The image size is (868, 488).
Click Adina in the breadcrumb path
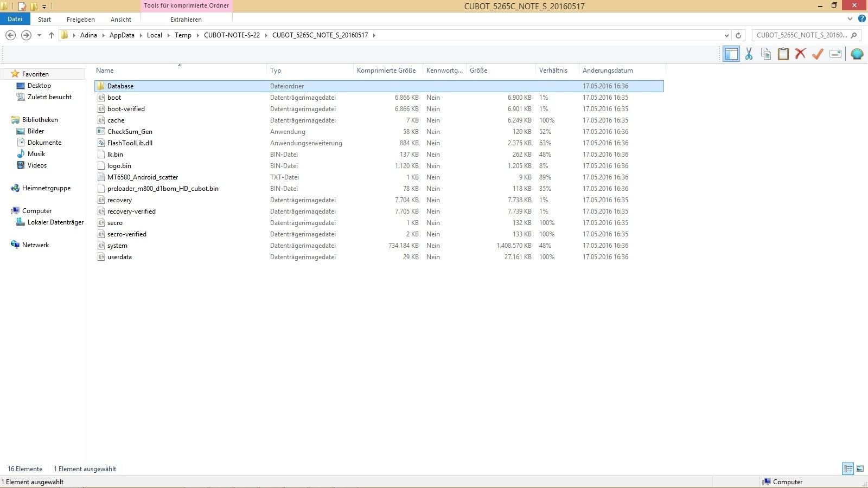(88, 35)
